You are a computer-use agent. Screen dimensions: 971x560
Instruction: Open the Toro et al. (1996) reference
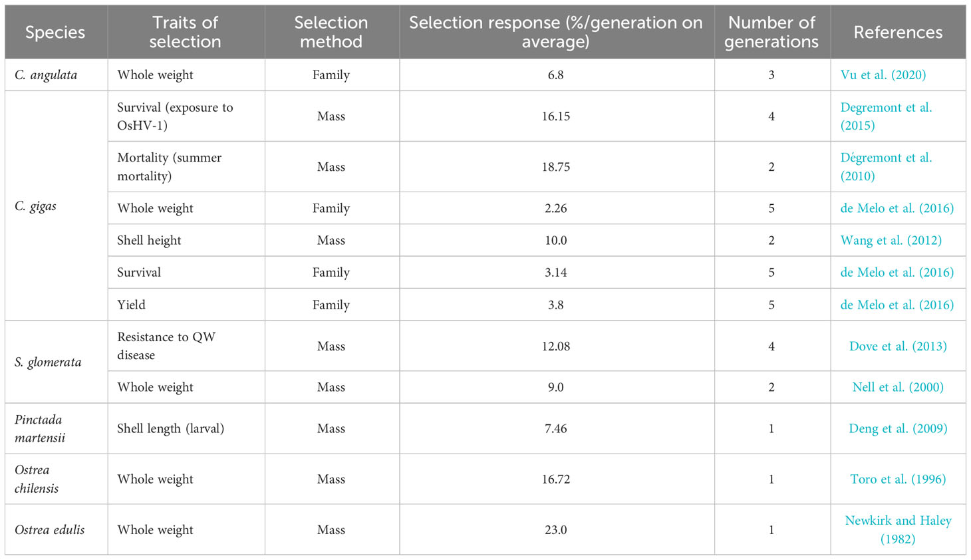(x=898, y=479)
